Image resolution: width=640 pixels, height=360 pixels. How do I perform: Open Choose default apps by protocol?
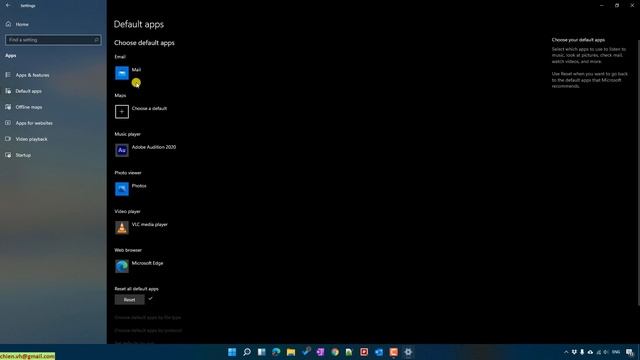(148, 331)
